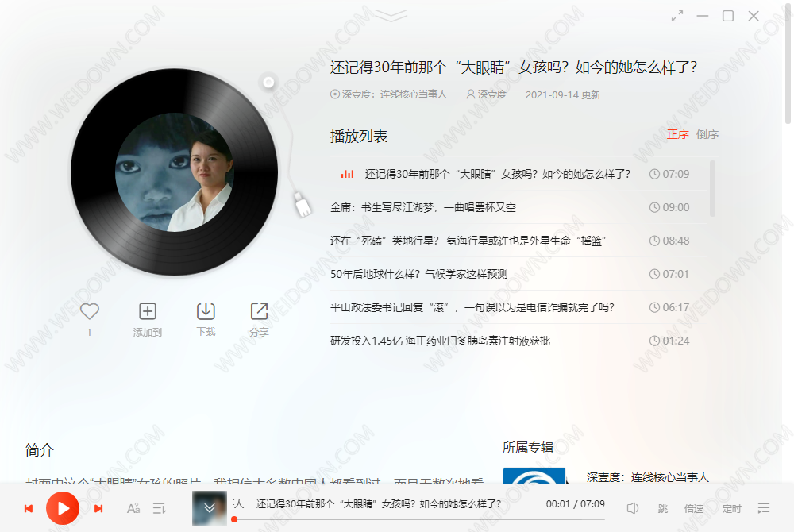This screenshot has width=794, height=532.
Task: Open 倍速 playback speed options
Action: [694, 508]
